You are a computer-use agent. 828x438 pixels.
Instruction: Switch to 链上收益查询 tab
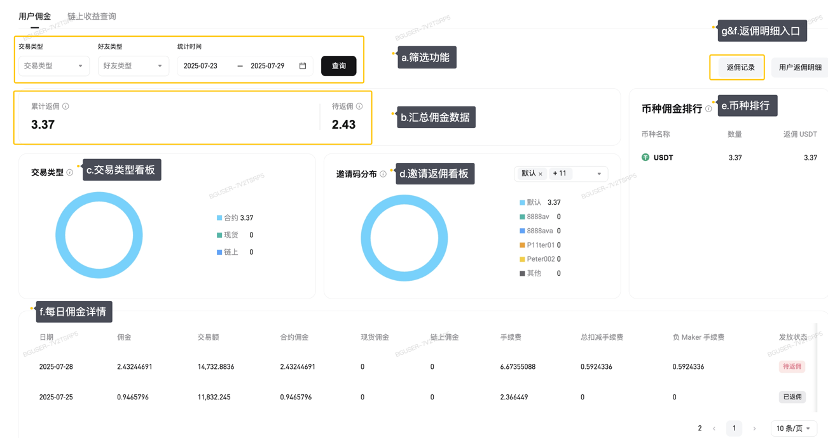pos(92,16)
